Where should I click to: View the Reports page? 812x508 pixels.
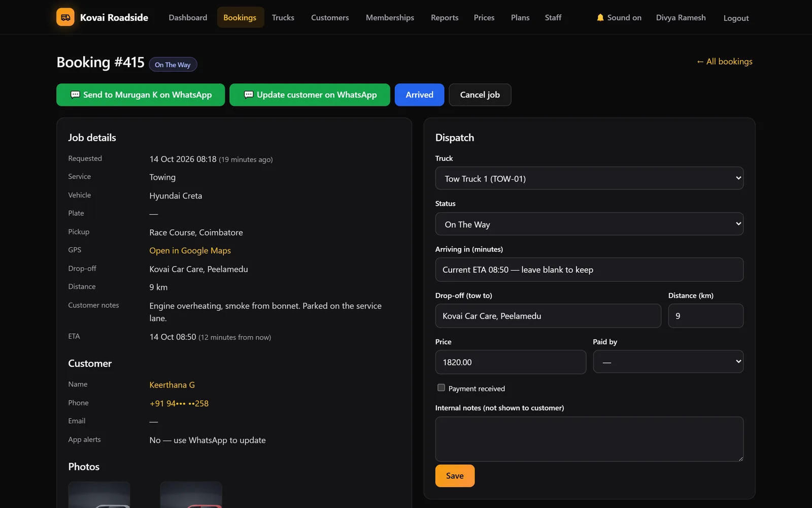445,17
